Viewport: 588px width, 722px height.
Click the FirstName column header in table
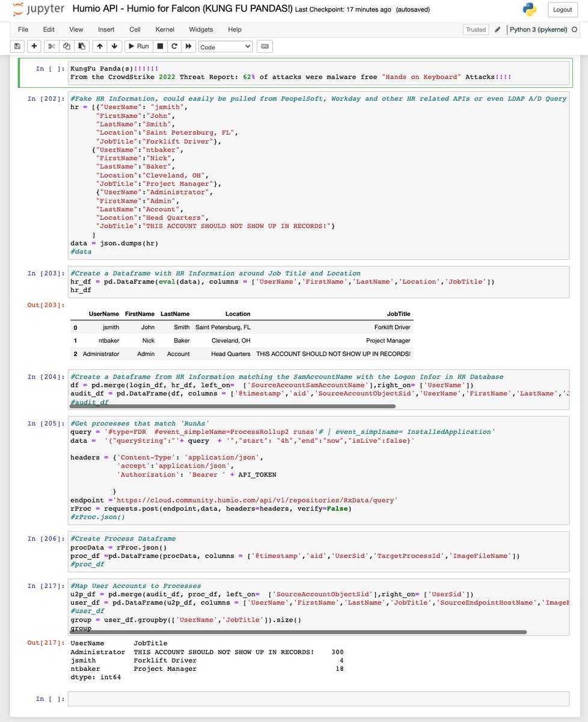139,314
